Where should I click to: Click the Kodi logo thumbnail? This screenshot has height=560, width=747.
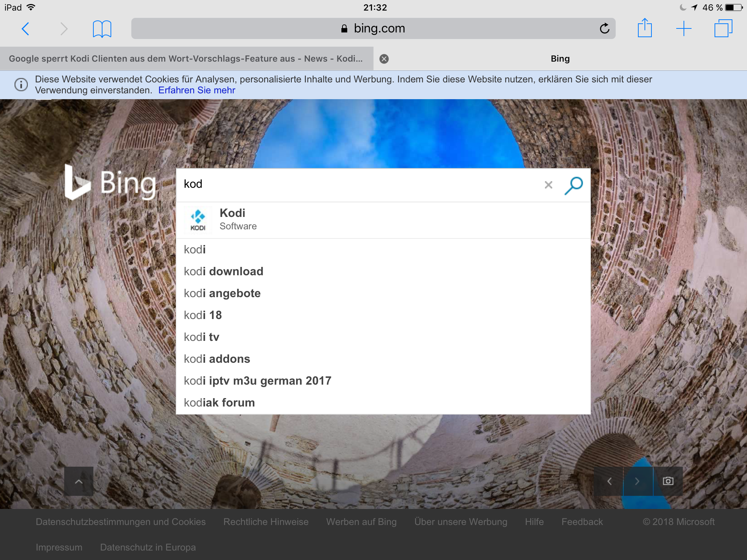click(198, 220)
